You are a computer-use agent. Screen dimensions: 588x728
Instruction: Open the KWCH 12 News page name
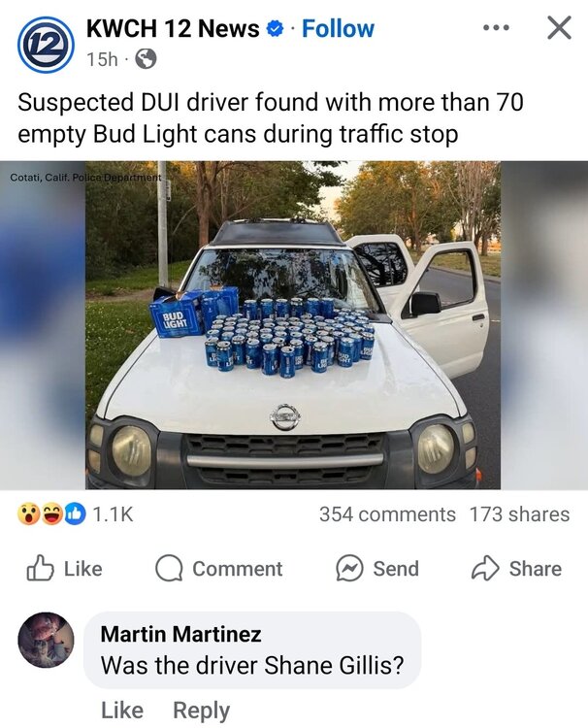173,29
